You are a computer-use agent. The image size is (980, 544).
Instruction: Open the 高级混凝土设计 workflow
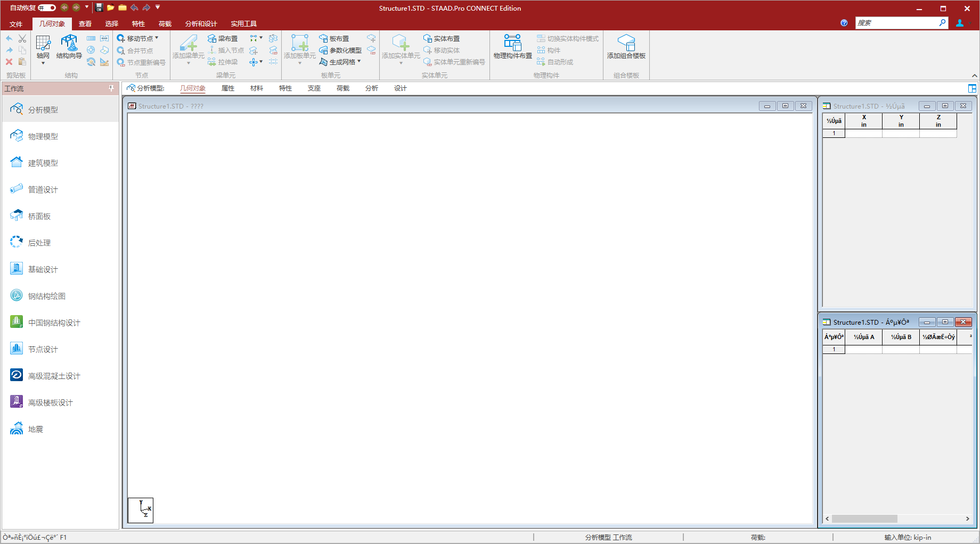60,376
